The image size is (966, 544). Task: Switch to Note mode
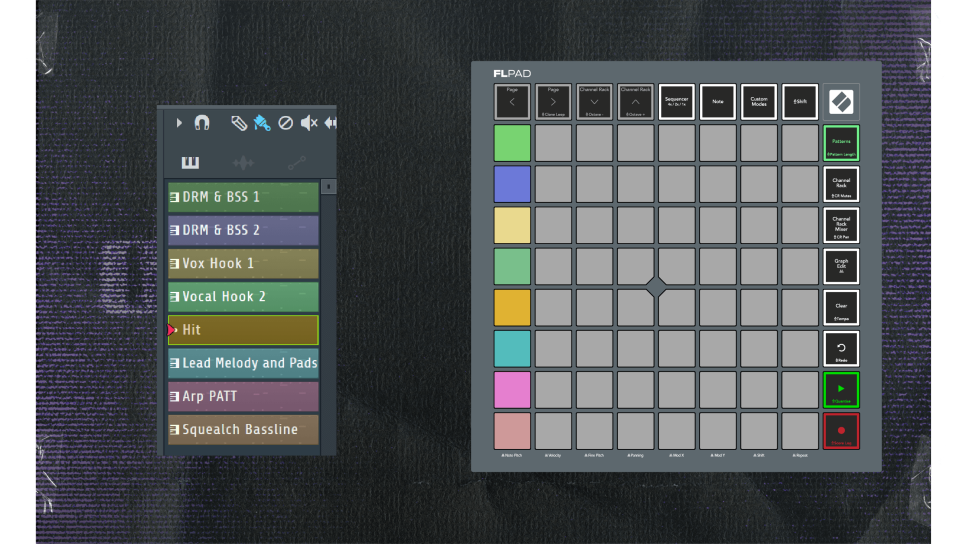pyautogui.click(x=718, y=102)
